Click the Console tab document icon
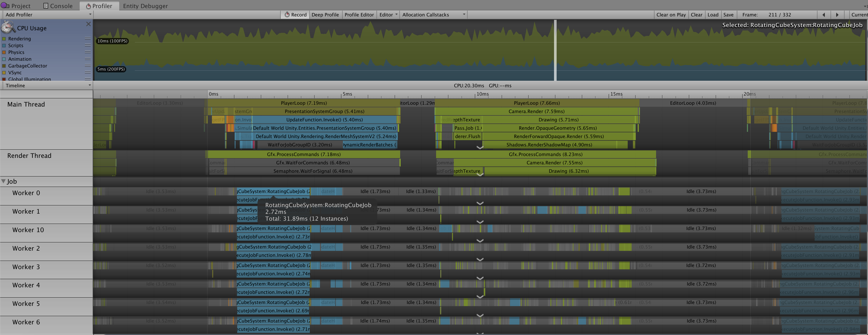The width and height of the screenshot is (868, 335). click(x=46, y=6)
